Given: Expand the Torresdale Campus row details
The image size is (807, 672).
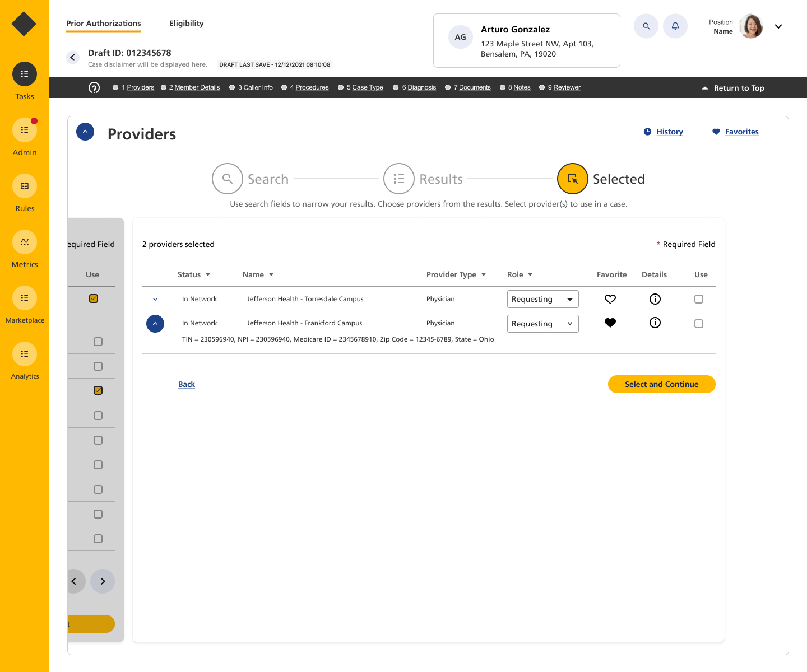Looking at the screenshot, I should coord(155,299).
